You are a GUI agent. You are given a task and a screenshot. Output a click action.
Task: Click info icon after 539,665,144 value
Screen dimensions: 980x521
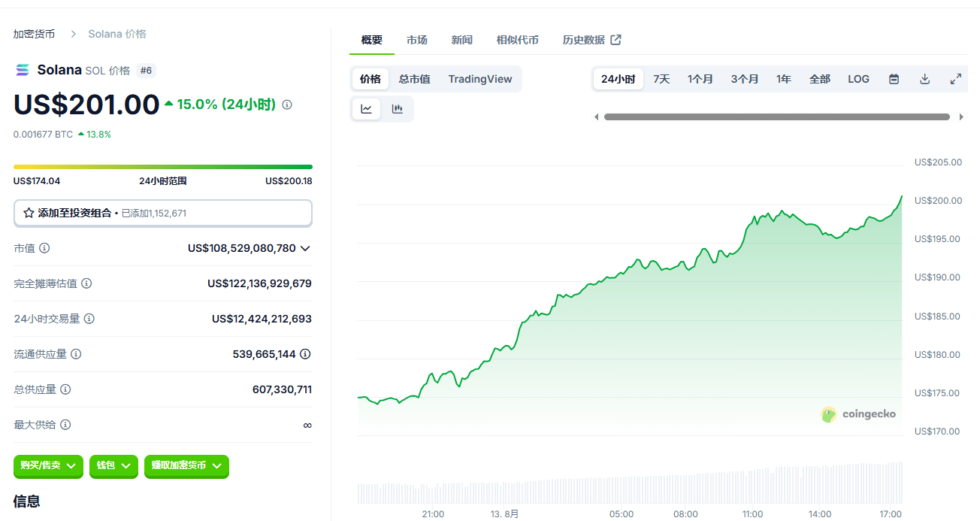coord(305,354)
